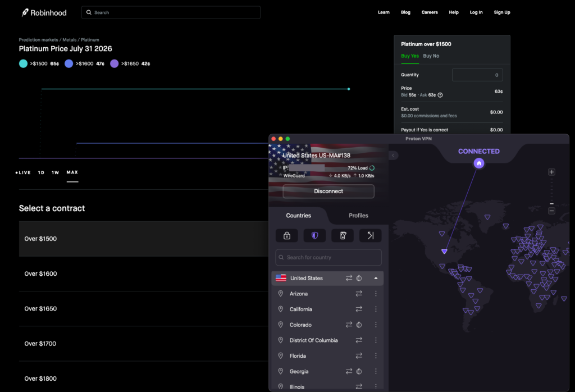575x392 pixels.
Task: Click the Georgia location pin icon
Action: [281, 371]
